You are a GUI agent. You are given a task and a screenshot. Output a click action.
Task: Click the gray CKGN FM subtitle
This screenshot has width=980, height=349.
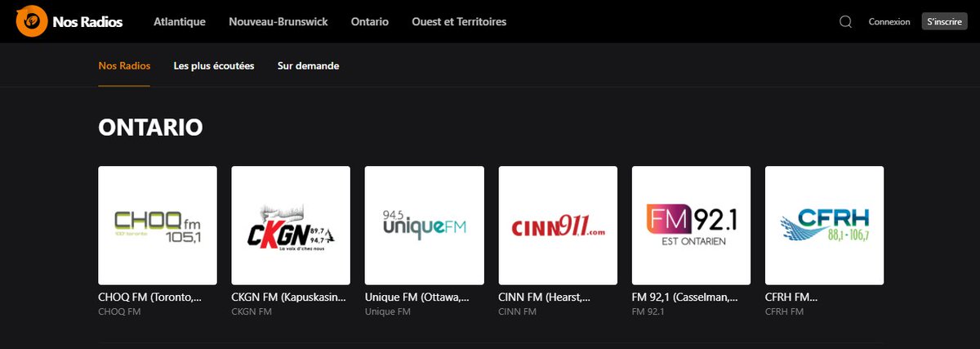click(252, 312)
